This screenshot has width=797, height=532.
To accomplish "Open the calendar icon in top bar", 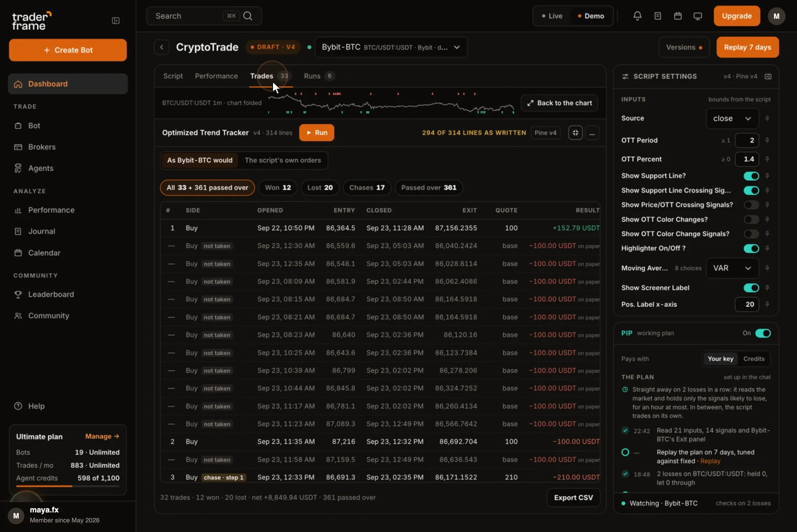I will pos(677,16).
